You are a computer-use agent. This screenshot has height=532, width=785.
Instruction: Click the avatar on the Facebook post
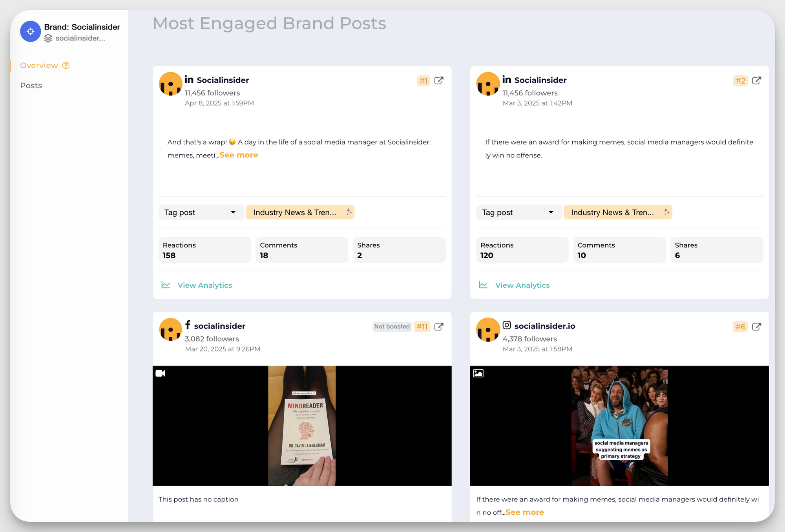[170, 329]
